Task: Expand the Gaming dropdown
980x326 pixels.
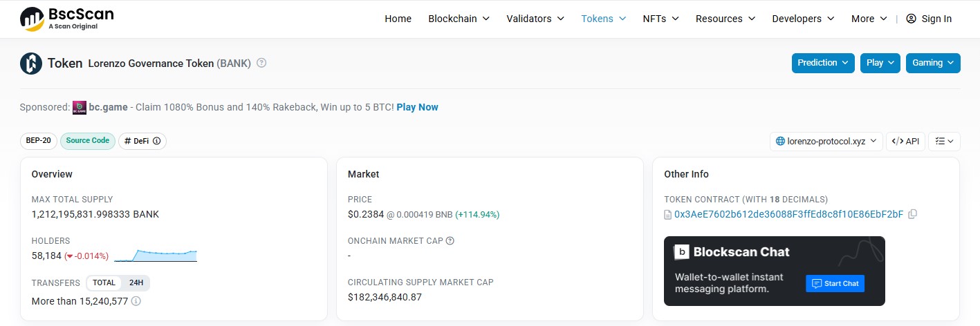Action: pyautogui.click(x=933, y=63)
